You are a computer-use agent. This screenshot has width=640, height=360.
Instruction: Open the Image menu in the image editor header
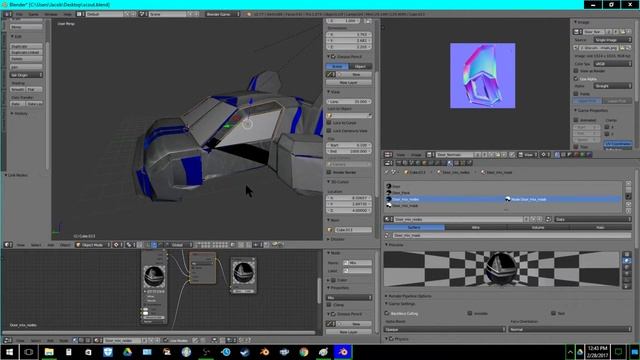416,155
